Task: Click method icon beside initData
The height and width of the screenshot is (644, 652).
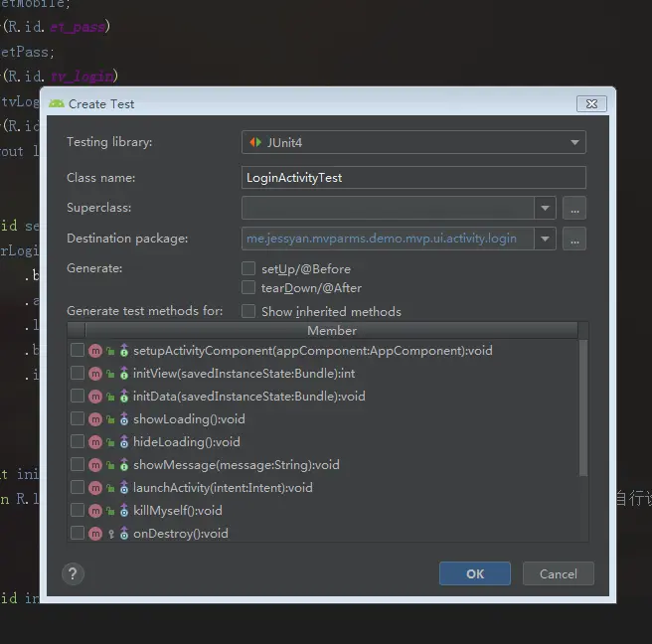Action: tap(95, 397)
